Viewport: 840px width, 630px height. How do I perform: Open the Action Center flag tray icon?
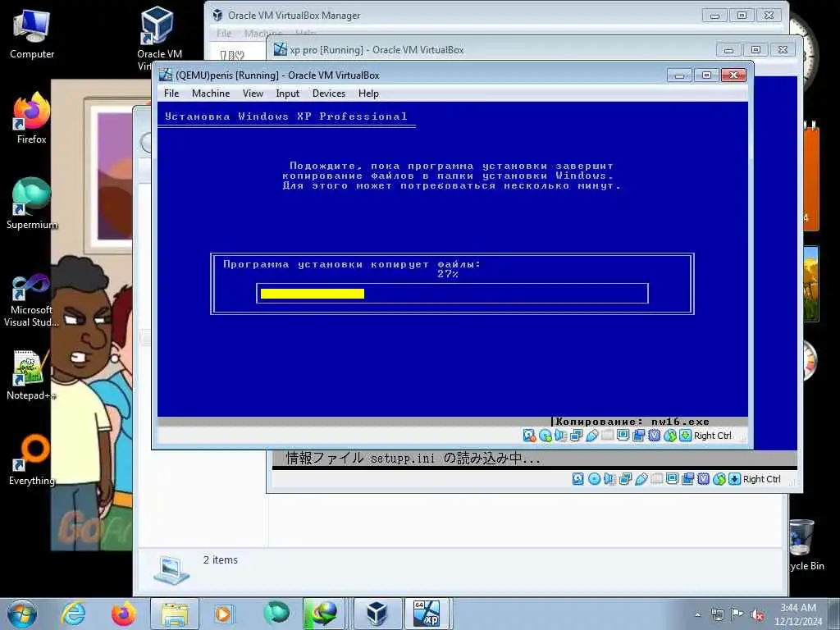tap(737, 614)
